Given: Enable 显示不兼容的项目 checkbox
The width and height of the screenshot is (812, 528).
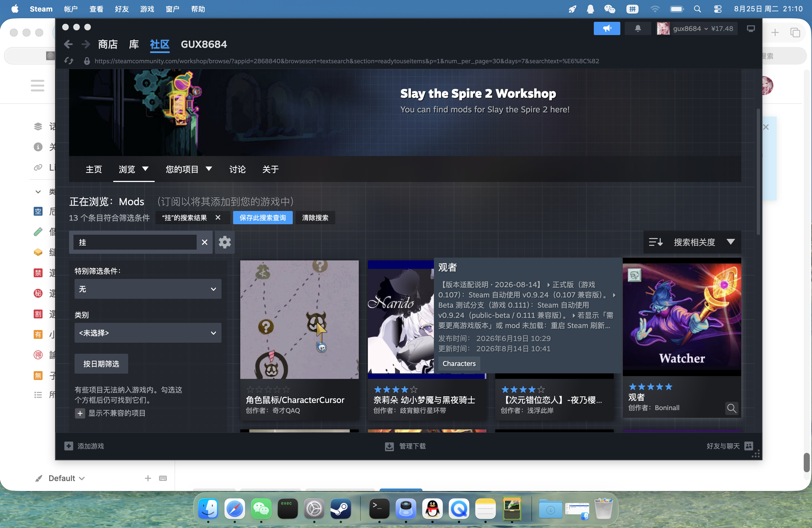Looking at the screenshot, I should tap(80, 413).
